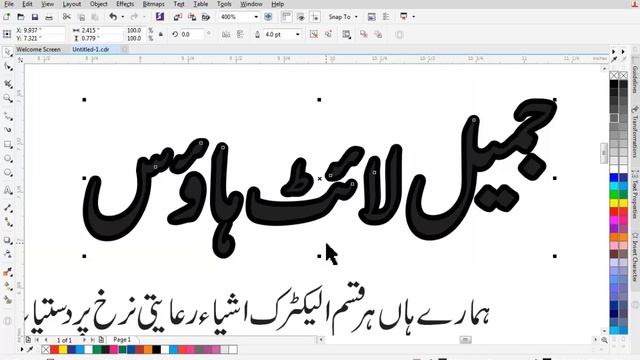Switch to the Untitled-1.cdr tab
The image size is (640, 360).
91,49
